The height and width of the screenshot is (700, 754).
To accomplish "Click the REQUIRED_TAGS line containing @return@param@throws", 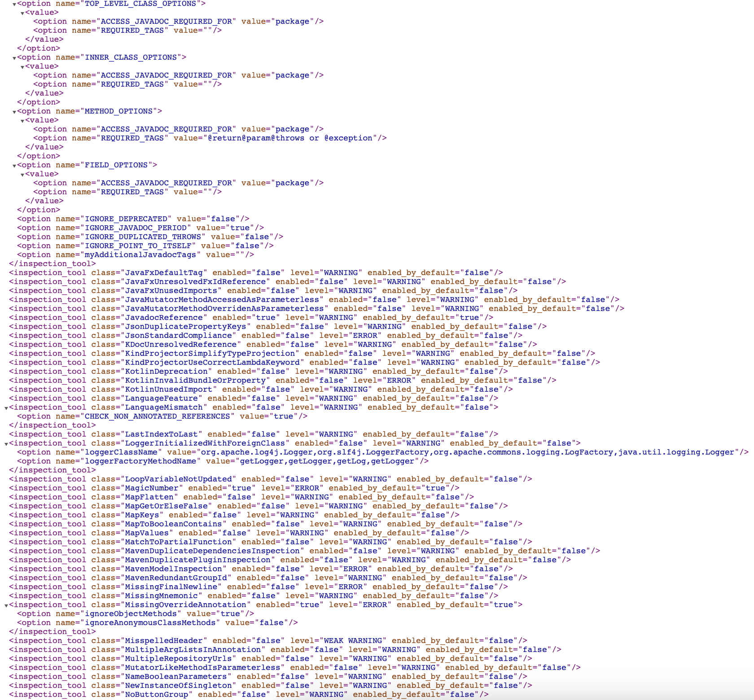I will click(x=210, y=138).
